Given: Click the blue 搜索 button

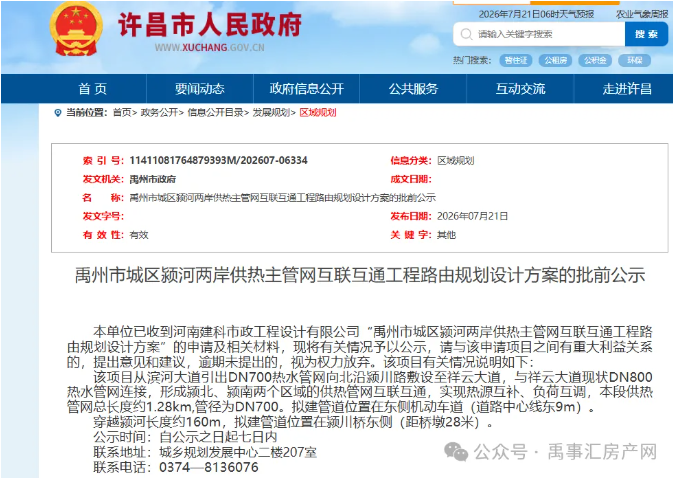Looking at the screenshot, I should pyautogui.click(x=646, y=34).
